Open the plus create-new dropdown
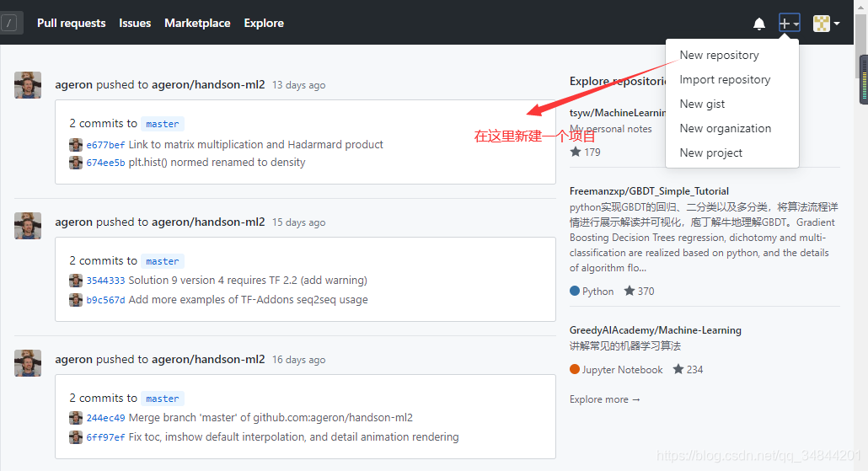The height and width of the screenshot is (471, 868). point(789,24)
